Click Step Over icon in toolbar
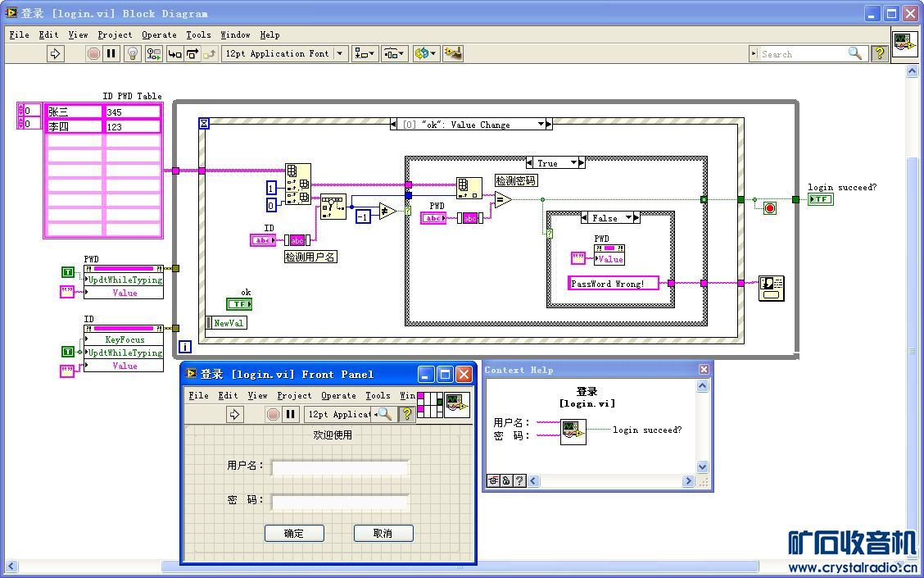Screen dimensions: 924x578 (192, 53)
